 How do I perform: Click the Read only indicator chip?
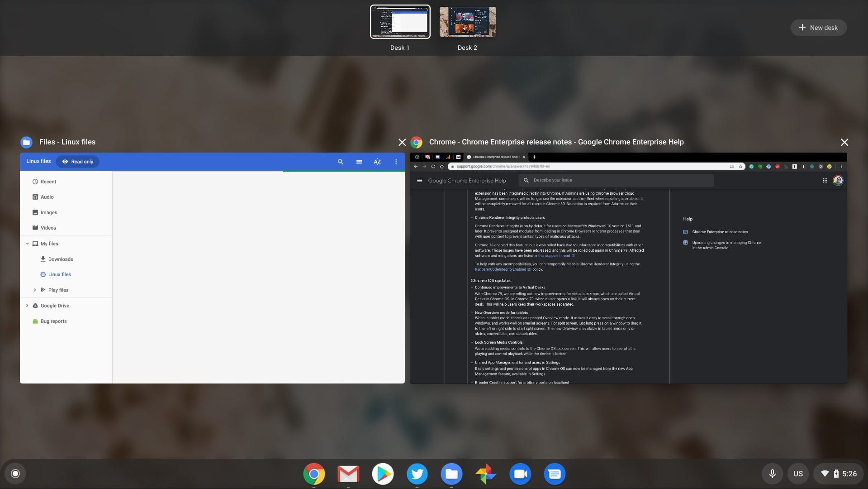(x=78, y=162)
